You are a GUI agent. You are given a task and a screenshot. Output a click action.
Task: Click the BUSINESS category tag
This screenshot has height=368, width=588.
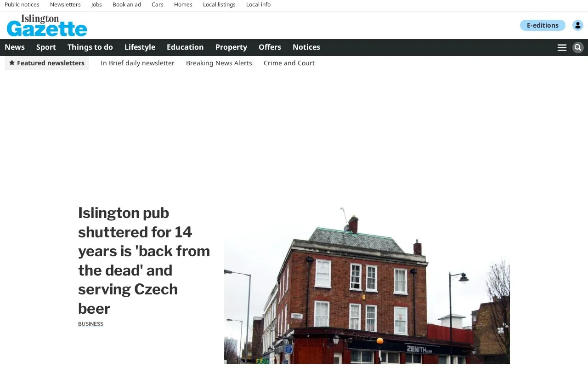click(90, 324)
